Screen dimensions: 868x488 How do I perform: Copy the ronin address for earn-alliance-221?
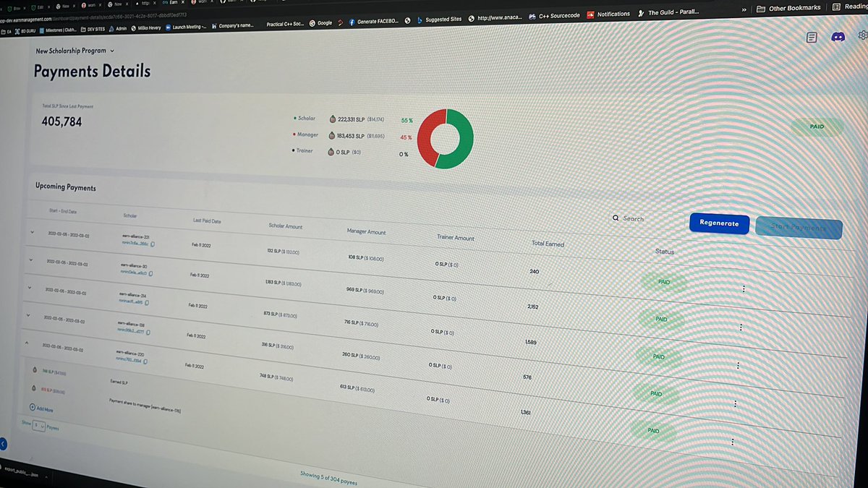[153, 244]
